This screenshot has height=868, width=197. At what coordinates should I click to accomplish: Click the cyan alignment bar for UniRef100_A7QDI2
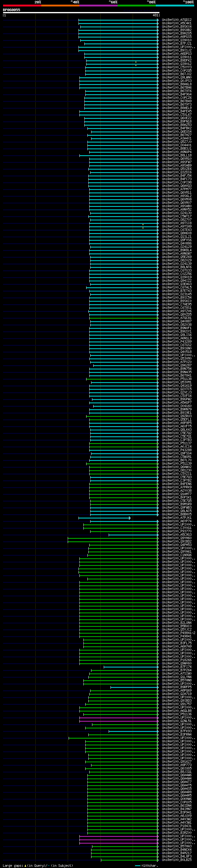(x=119, y=20)
